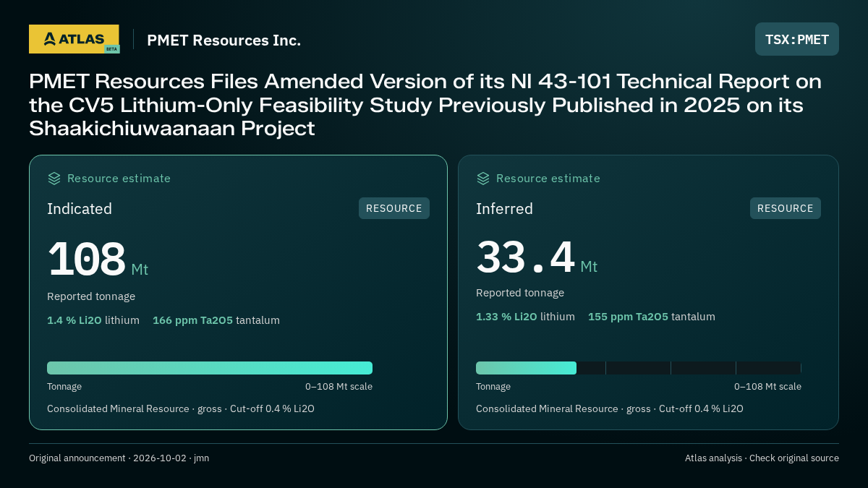Click 'Resource estimate' heading in the Indicated card
Viewport: 868px width, 488px height.
[119, 179]
